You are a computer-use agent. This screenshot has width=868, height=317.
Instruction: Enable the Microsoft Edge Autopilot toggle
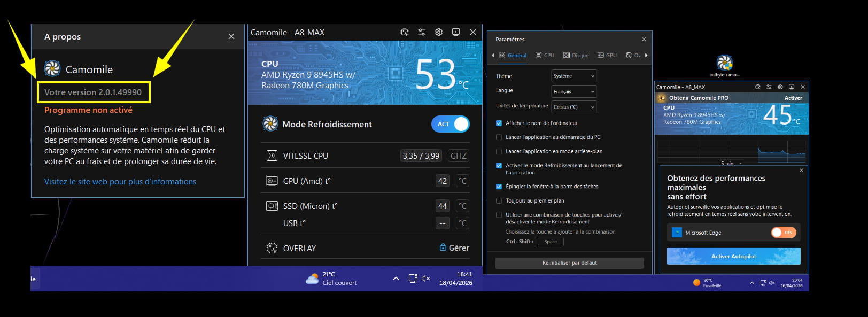[784, 233]
